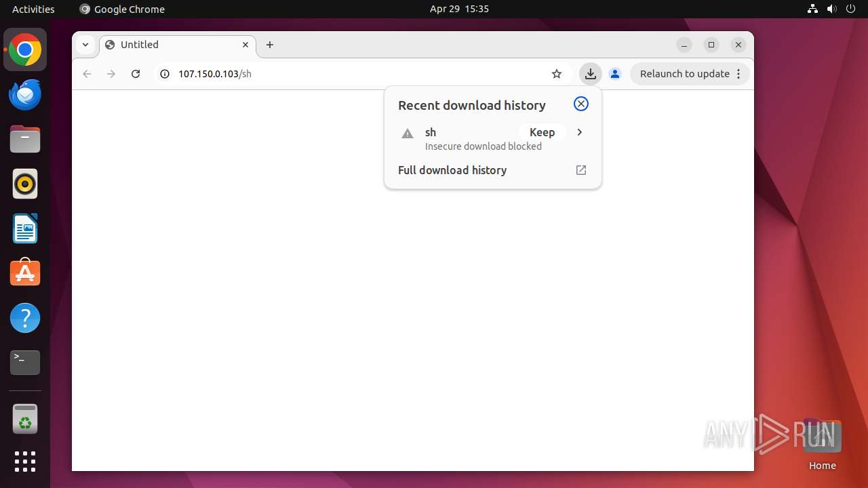
Task: Go forward to the next page
Action: click(x=111, y=74)
